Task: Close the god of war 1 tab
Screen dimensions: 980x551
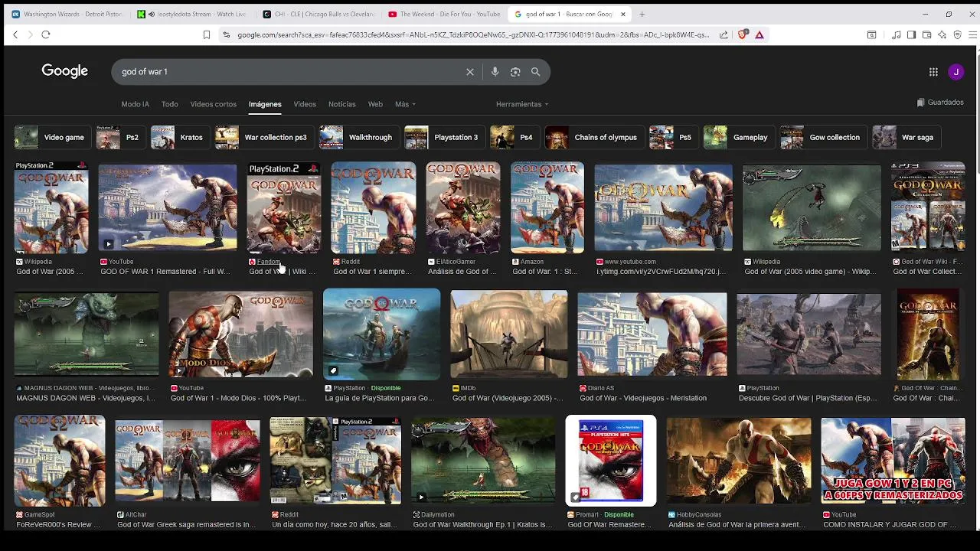Action: (623, 14)
